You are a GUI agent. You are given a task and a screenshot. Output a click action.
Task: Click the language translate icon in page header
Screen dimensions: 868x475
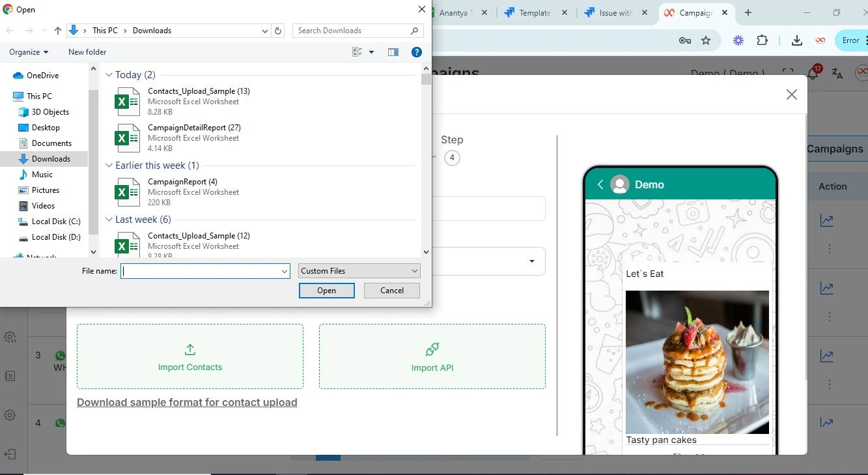(x=837, y=73)
